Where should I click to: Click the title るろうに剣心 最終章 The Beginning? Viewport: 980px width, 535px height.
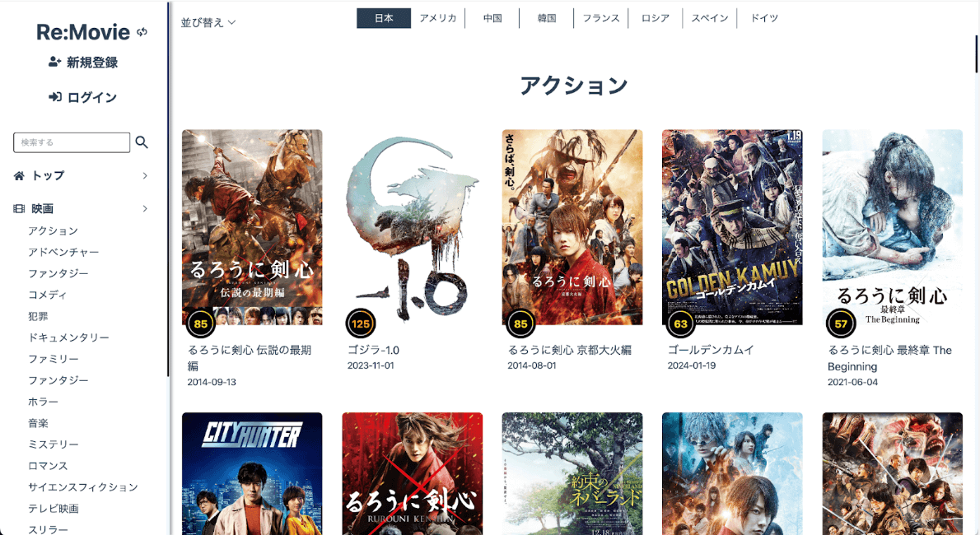coord(889,358)
